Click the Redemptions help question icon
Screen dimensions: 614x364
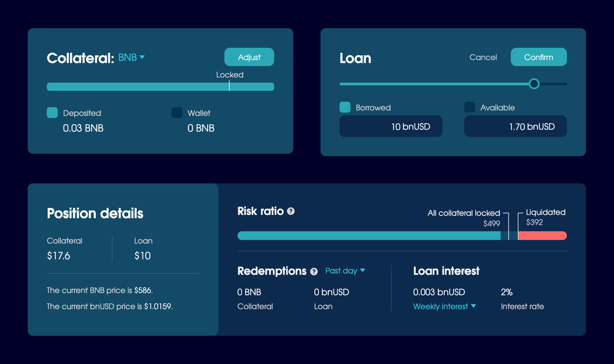point(314,271)
